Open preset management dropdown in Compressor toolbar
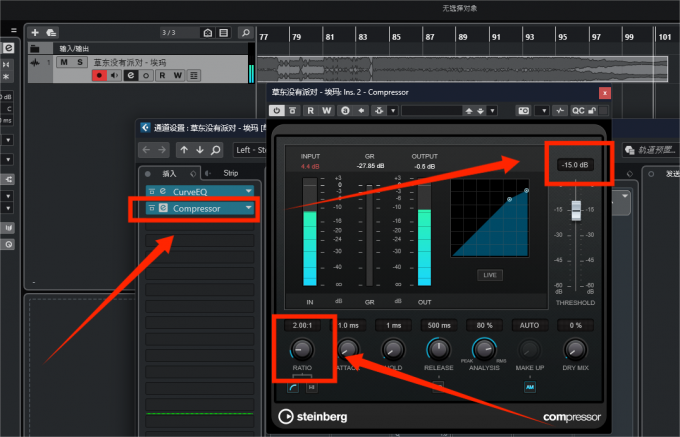Screen dimensions: 680x437 [492, 111]
